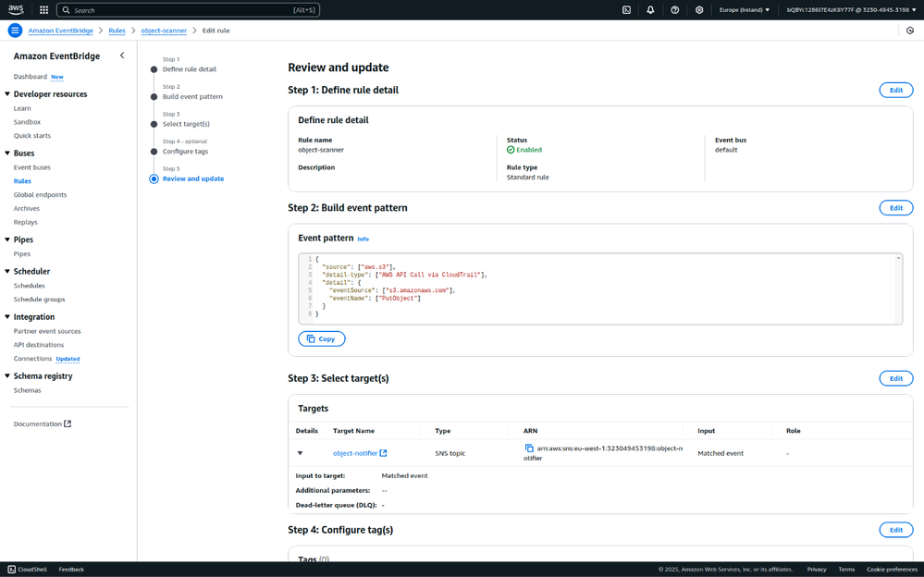Image resolution: width=924 pixels, height=577 pixels.
Task: Open object-scanner breadcrumb link
Action: click(x=164, y=31)
